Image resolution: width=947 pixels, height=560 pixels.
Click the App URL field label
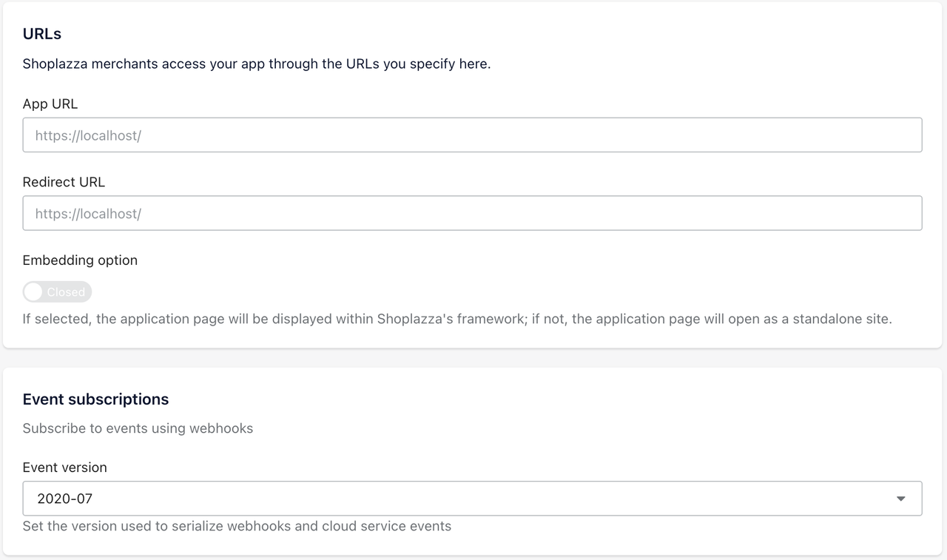click(x=50, y=104)
